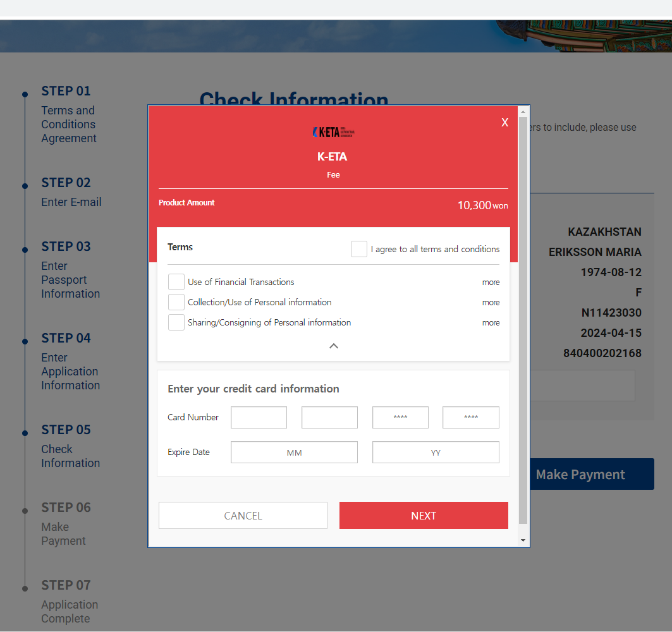Click the YY expire year field
Image resolution: width=672 pixels, height=632 pixels.
(436, 453)
